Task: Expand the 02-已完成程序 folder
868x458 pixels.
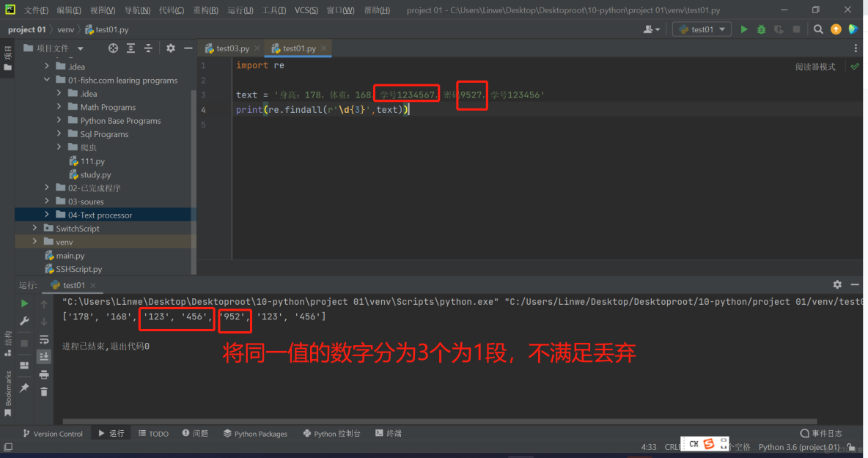Action: (47, 188)
